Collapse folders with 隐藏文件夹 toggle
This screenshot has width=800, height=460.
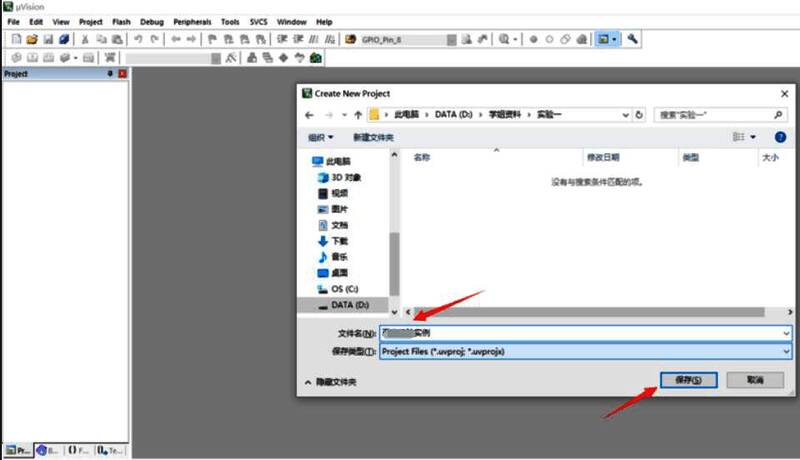[331, 382]
